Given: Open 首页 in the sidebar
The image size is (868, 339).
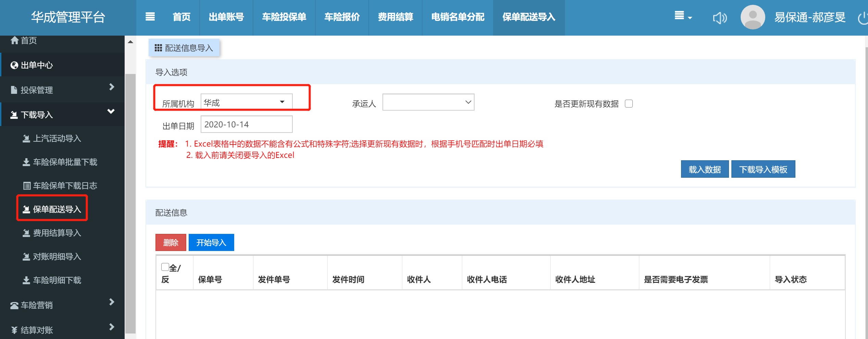Looking at the screenshot, I should (62, 40).
